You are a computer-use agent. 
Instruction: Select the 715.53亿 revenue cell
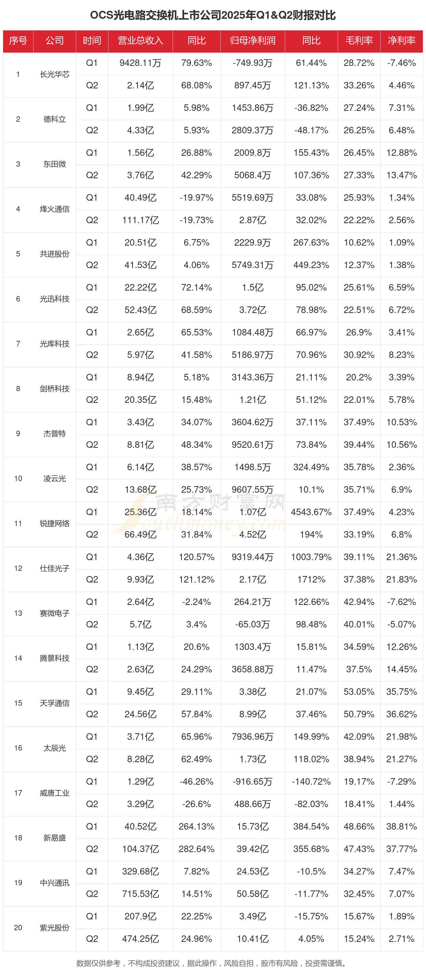click(140, 894)
